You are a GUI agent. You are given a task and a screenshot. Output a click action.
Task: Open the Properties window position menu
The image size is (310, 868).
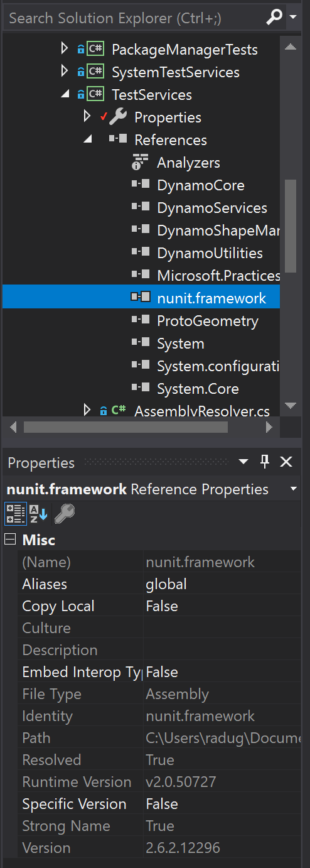coord(243,462)
